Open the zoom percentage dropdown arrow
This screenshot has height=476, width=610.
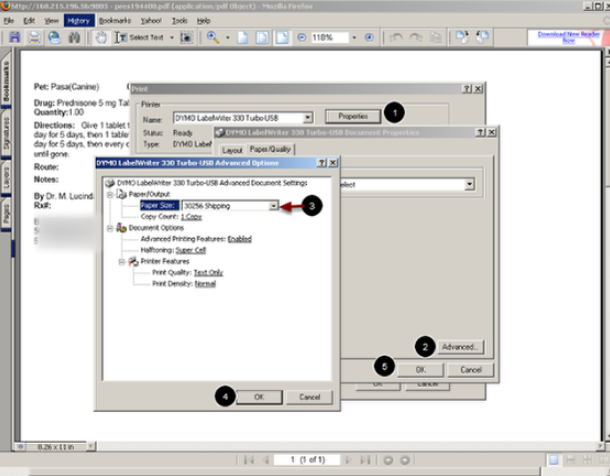click(354, 38)
